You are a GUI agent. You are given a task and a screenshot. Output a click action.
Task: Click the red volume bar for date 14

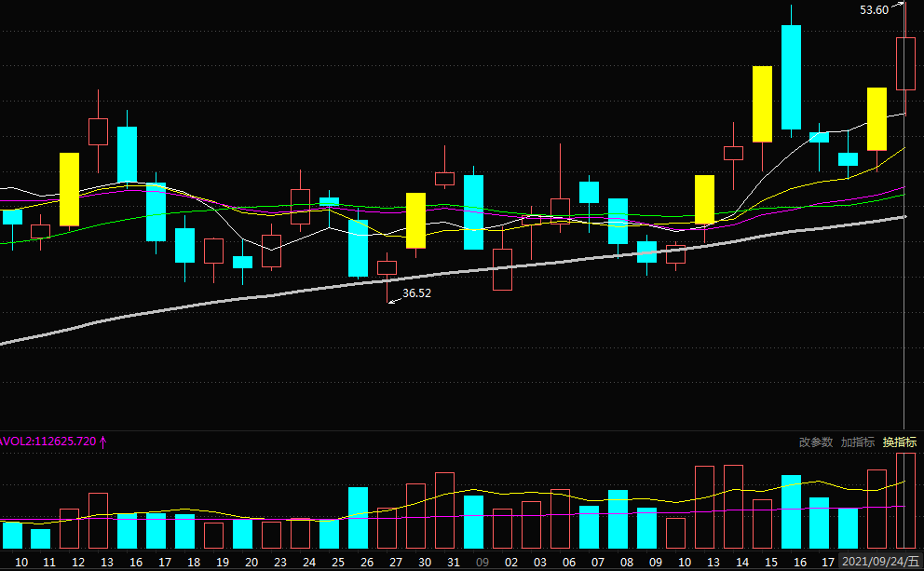pyautogui.click(x=734, y=507)
